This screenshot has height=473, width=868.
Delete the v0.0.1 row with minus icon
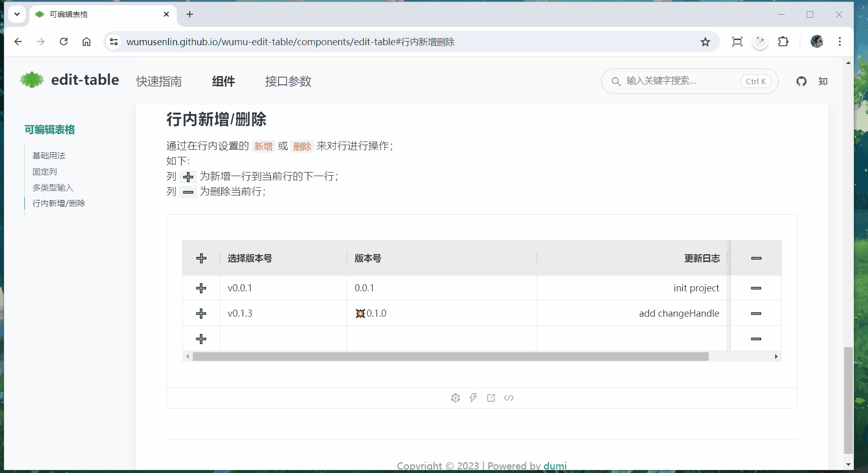pos(756,288)
